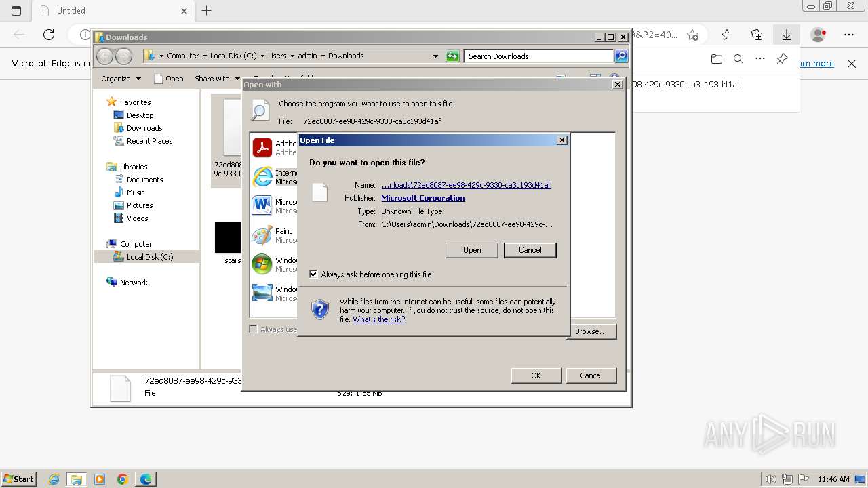This screenshot has width=868, height=488.
Task: Open Edge Downloads icon
Action: point(787,35)
